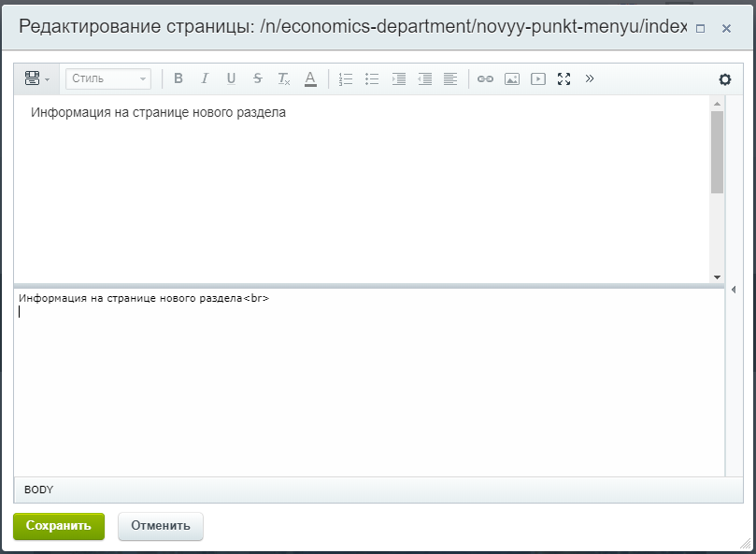
Task: Click the visual editor scroll up arrow
Action: point(717,104)
